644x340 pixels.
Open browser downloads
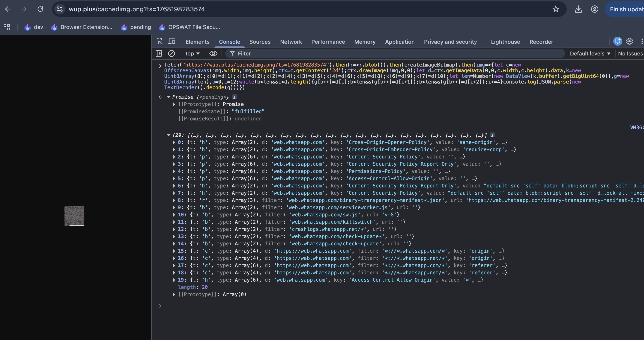coord(578,9)
